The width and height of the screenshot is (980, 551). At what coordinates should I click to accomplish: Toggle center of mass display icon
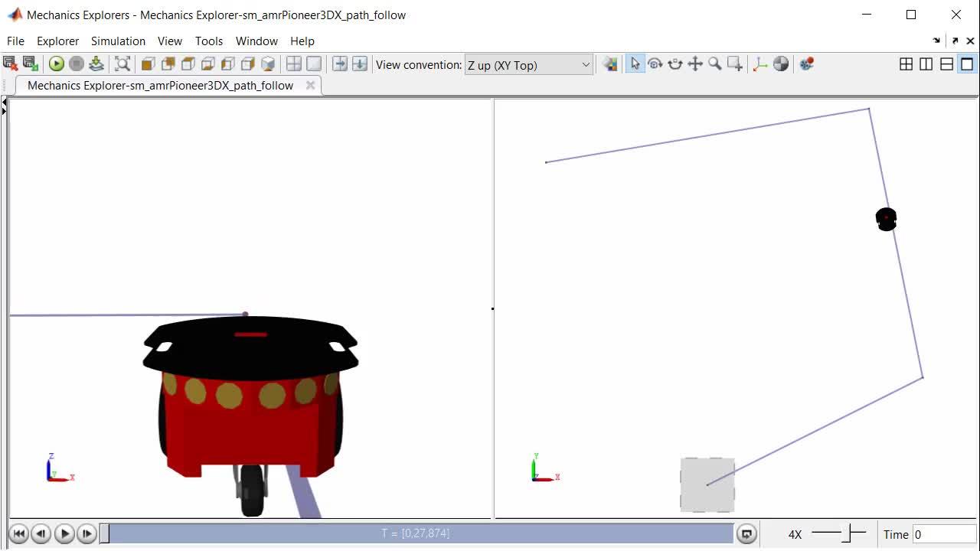[x=781, y=64]
